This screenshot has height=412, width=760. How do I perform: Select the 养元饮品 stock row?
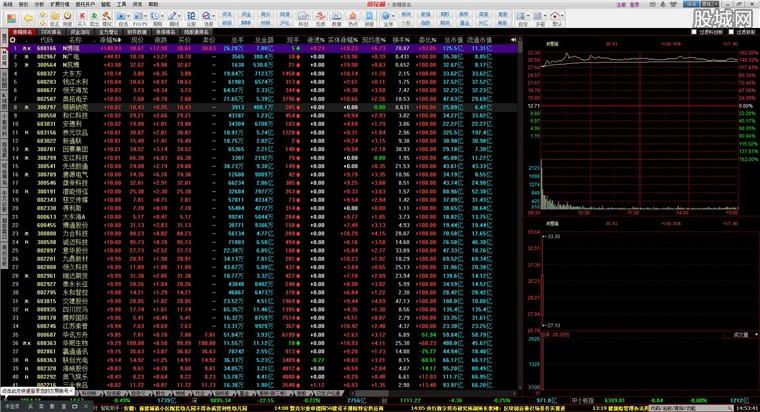pos(264,132)
